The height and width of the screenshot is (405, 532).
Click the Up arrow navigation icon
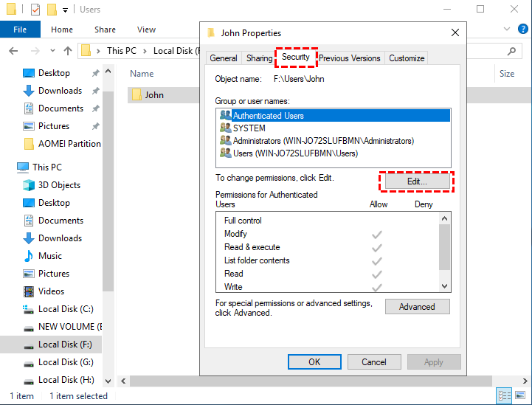tap(68, 51)
